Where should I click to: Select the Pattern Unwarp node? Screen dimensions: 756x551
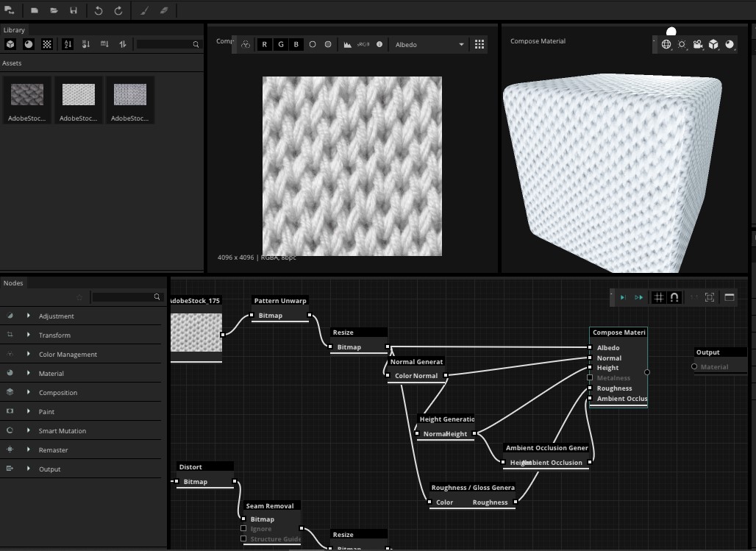[x=279, y=301]
